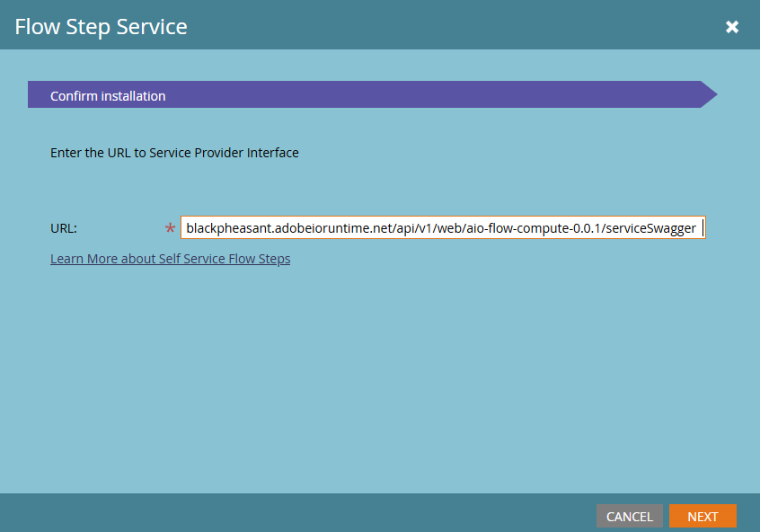This screenshot has height=532, width=760.
Task: Focus the URL input field
Action: pos(442,228)
